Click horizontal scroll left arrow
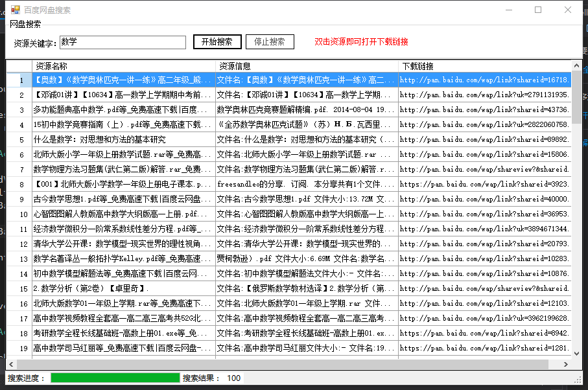This screenshot has height=390, width=588. click(11, 364)
